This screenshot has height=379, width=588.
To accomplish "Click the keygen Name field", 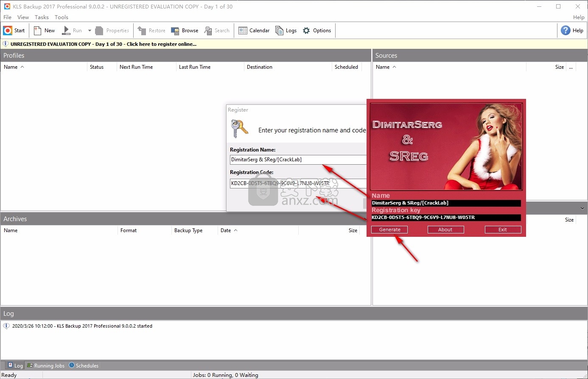I will (446, 203).
